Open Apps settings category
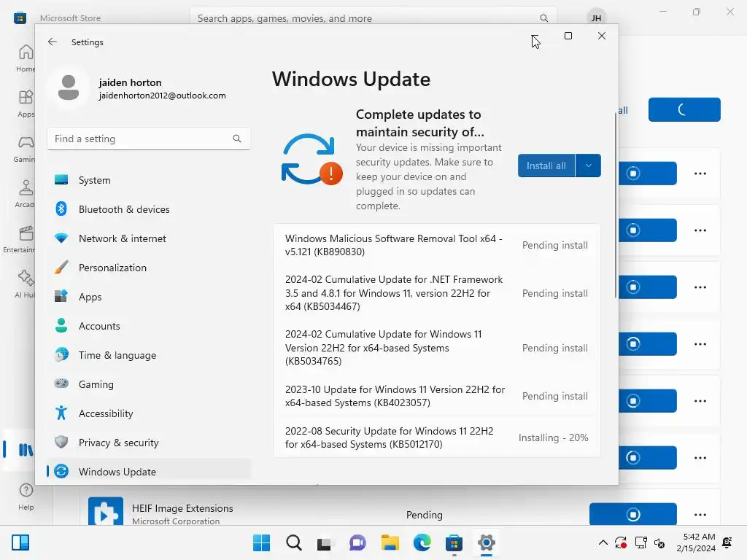The height and width of the screenshot is (560, 747). [149, 297]
